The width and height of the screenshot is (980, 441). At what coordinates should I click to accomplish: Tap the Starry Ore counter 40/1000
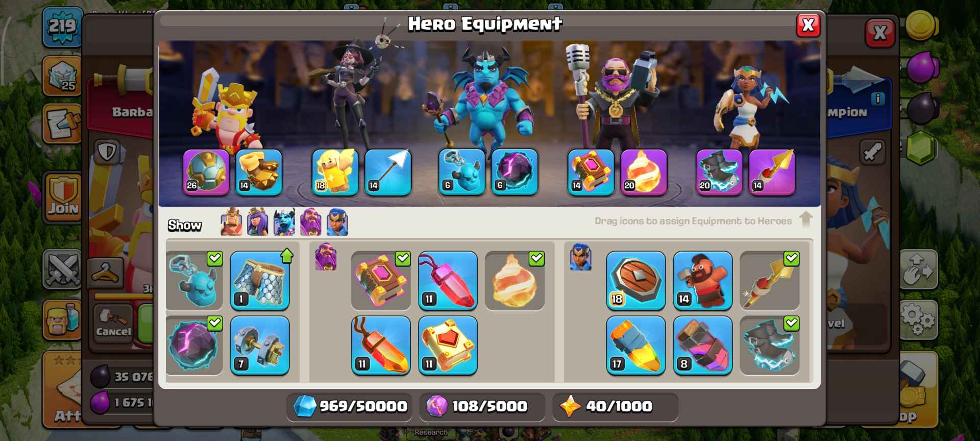(616, 406)
